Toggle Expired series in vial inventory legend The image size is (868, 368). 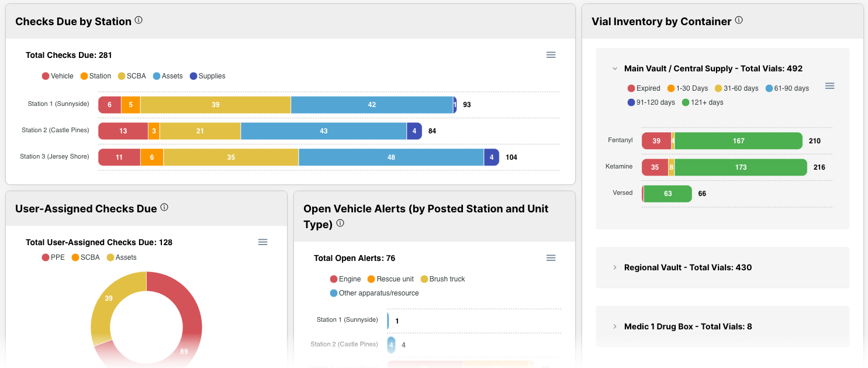[x=644, y=88]
